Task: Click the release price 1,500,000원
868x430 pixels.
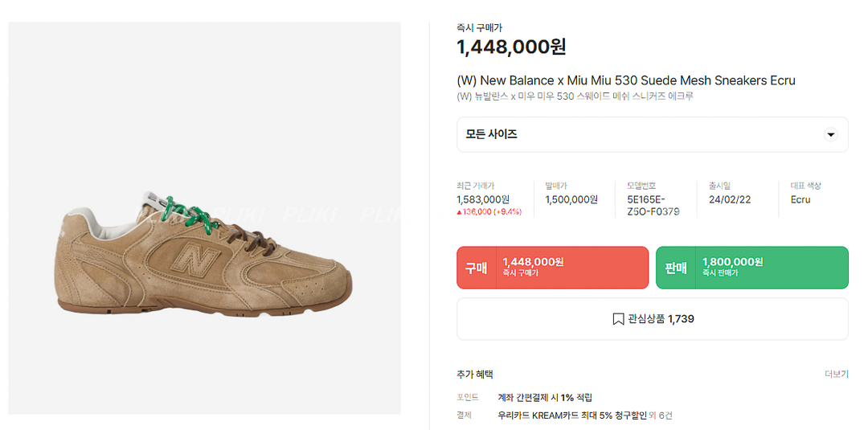Action: click(571, 199)
